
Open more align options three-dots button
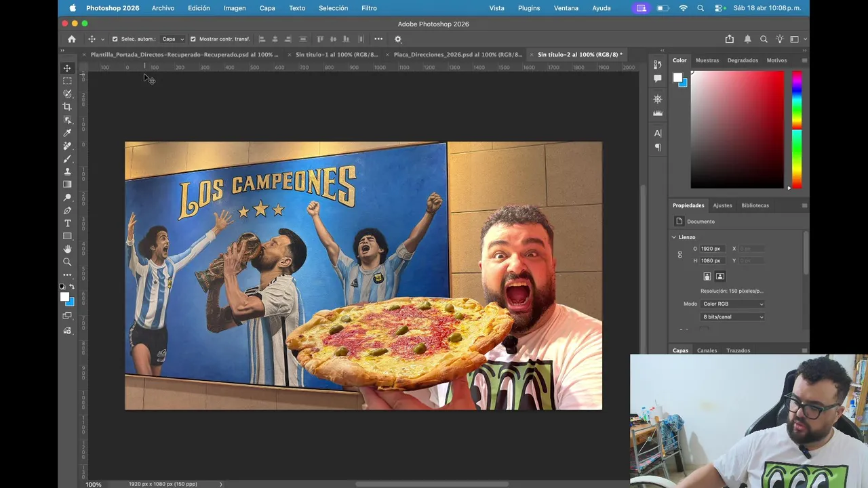tap(378, 39)
